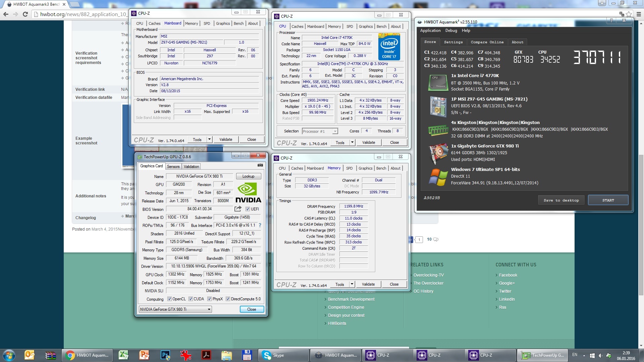Open the HWBoints footer link

[x=337, y=323]
